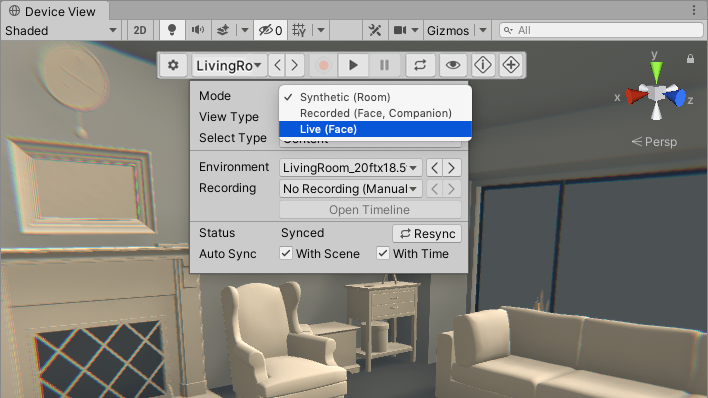Go to next environment in toolbar
Image resolution: width=708 pixels, height=398 pixels.
[295, 66]
